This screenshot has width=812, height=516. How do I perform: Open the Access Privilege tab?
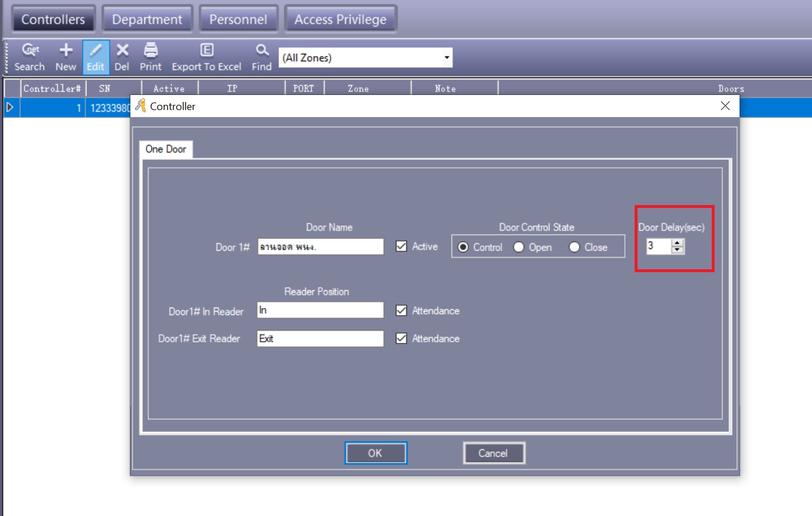(x=340, y=19)
